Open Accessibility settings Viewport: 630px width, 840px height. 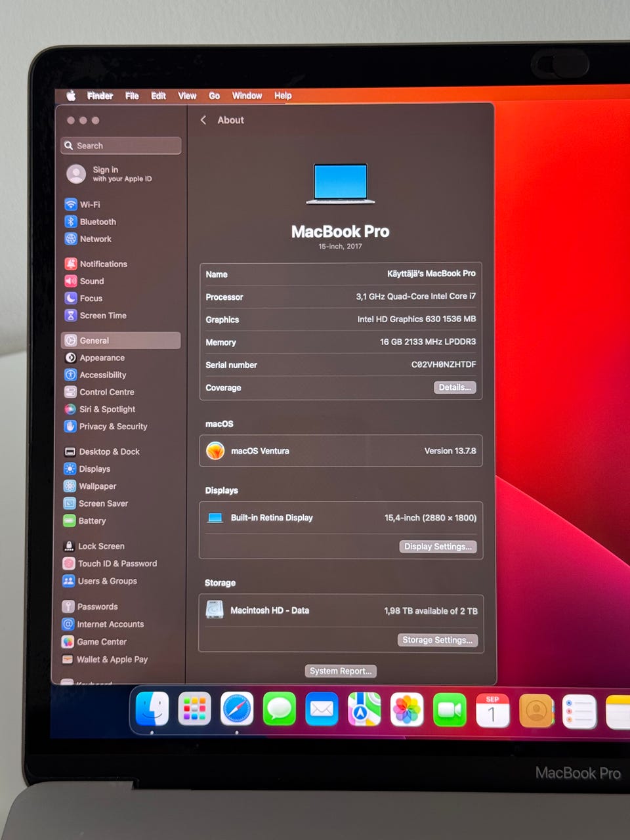[96, 375]
